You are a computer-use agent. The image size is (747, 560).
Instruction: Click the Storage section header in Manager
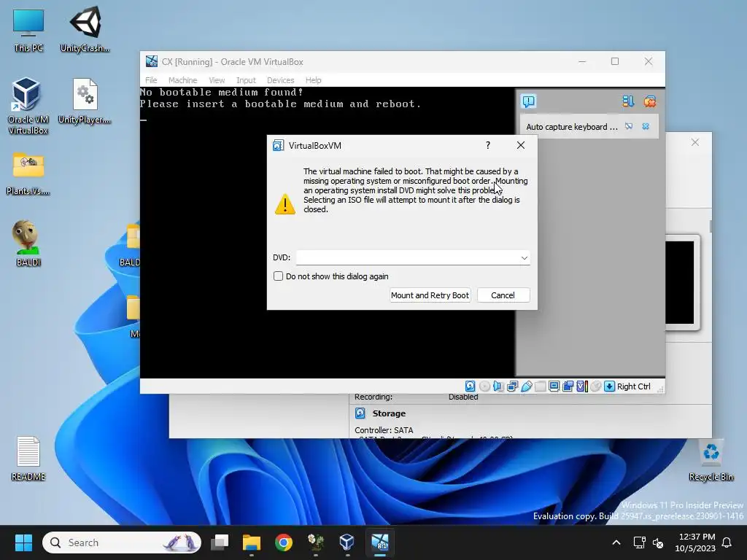[389, 413]
